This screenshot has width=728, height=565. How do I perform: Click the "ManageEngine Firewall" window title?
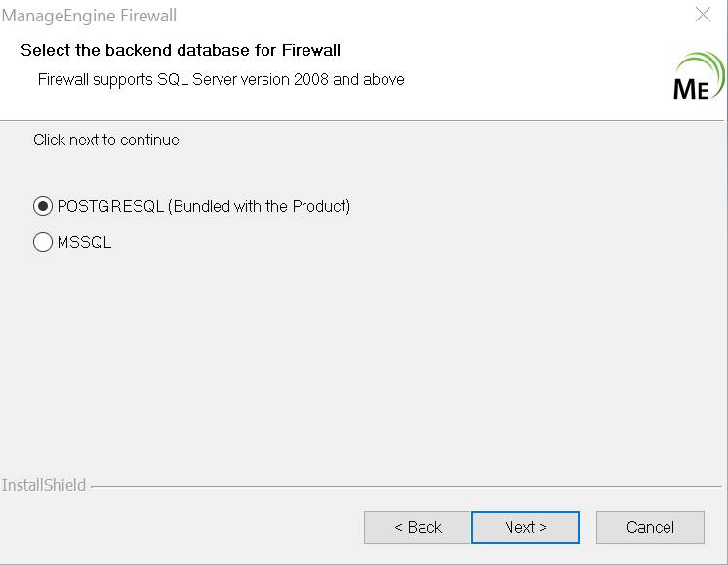(x=89, y=17)
